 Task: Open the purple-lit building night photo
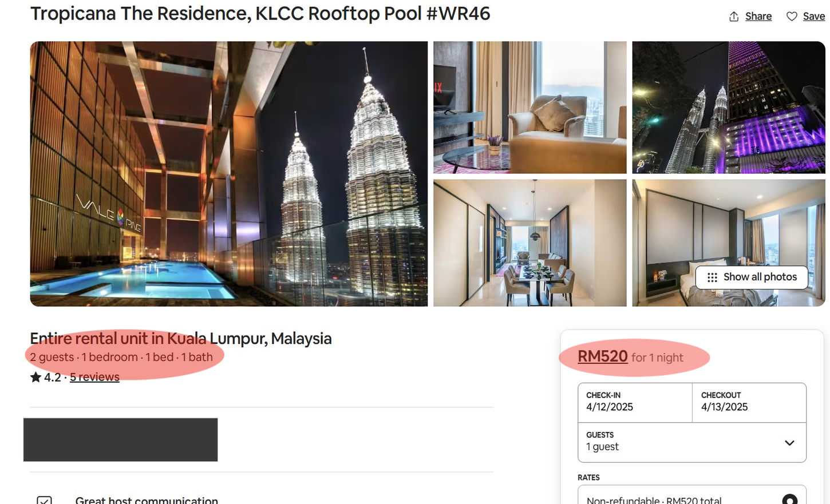click(729, 108)
